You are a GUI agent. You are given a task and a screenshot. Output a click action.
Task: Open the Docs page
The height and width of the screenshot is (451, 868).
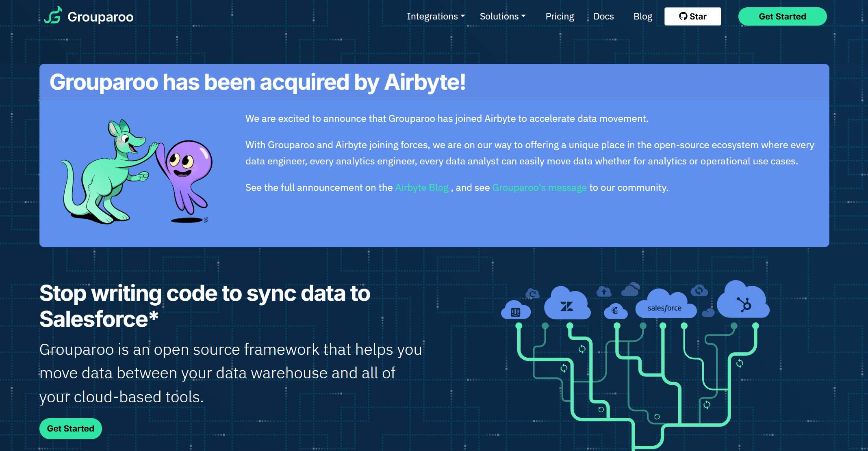(x=603, y=16)
